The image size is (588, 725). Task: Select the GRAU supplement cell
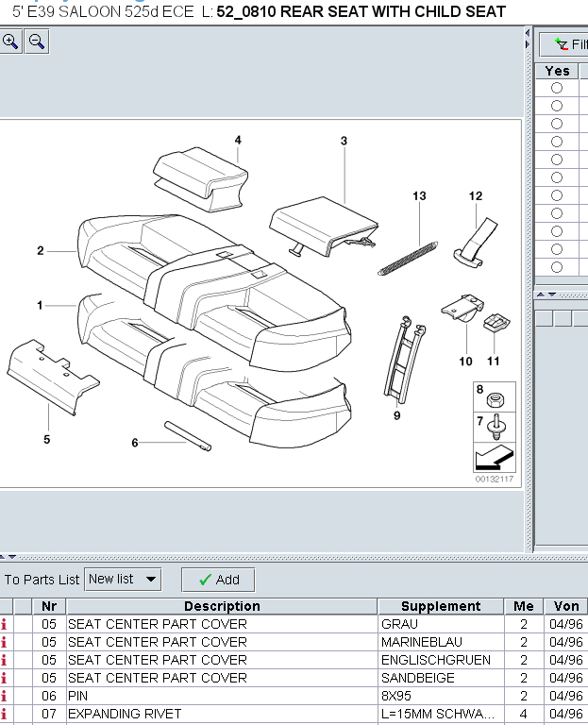(441, 624)
